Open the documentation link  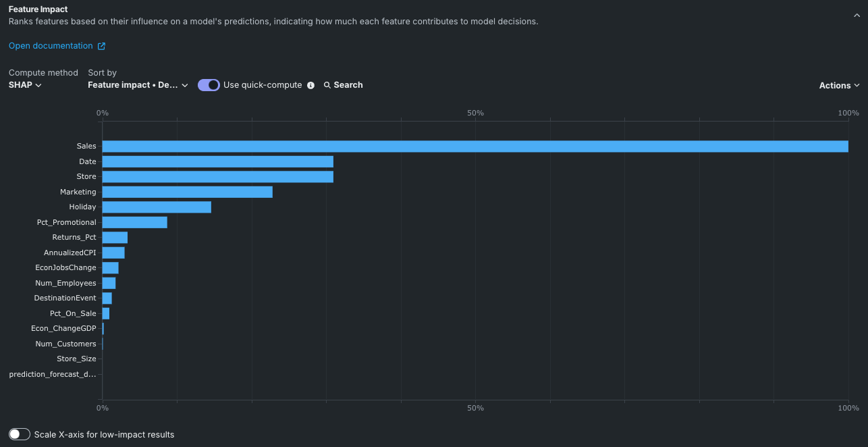[51, 46]
